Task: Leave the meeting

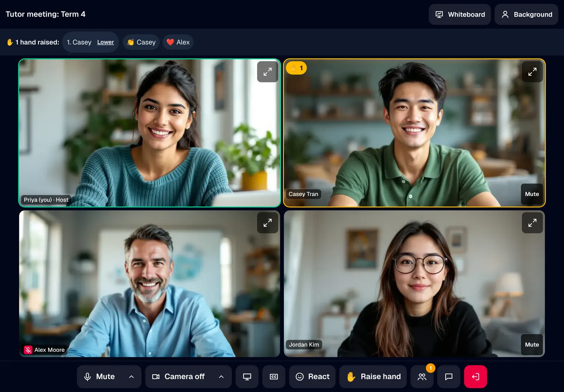Action: [x=476, y=376]
